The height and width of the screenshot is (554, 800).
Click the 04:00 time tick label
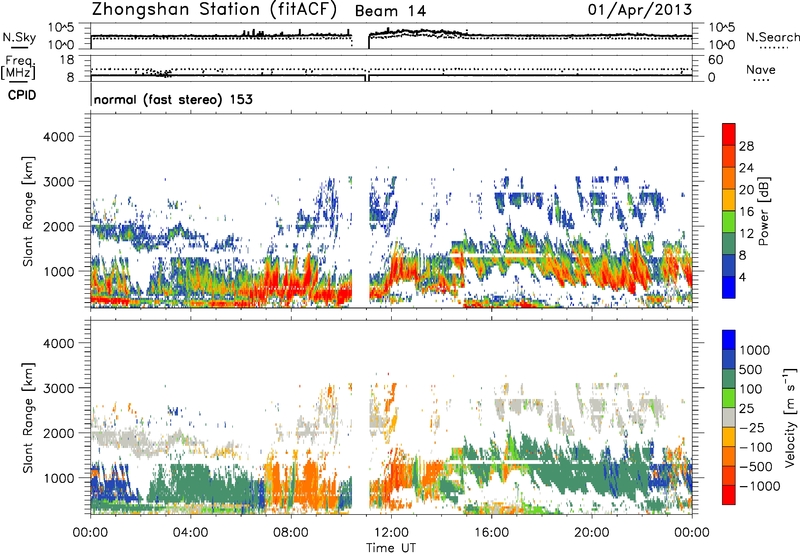point(190,533)
